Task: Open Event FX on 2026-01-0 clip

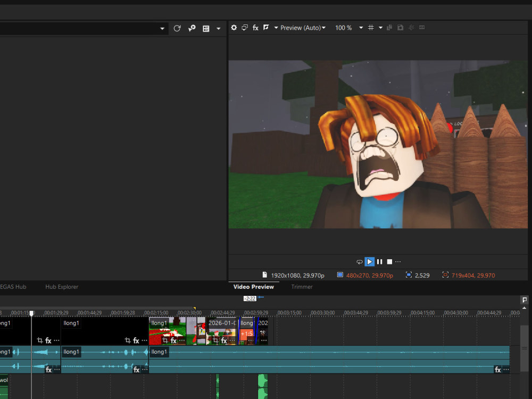Action: [x=224, y=340]
